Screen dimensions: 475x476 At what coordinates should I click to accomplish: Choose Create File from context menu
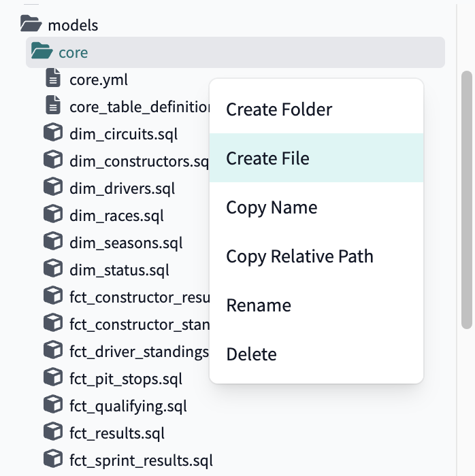click(x=316, y=158)
